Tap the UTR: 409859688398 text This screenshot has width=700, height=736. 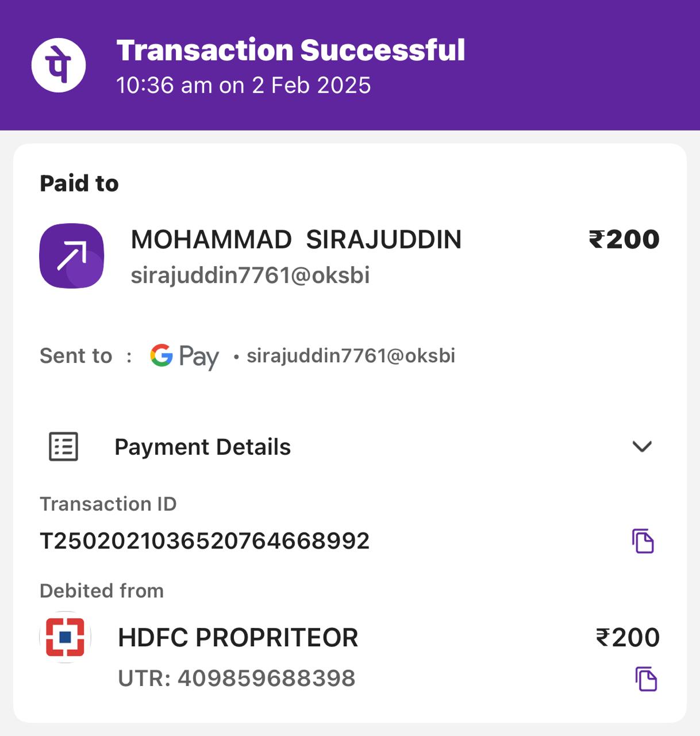click(x=237, y=678)
